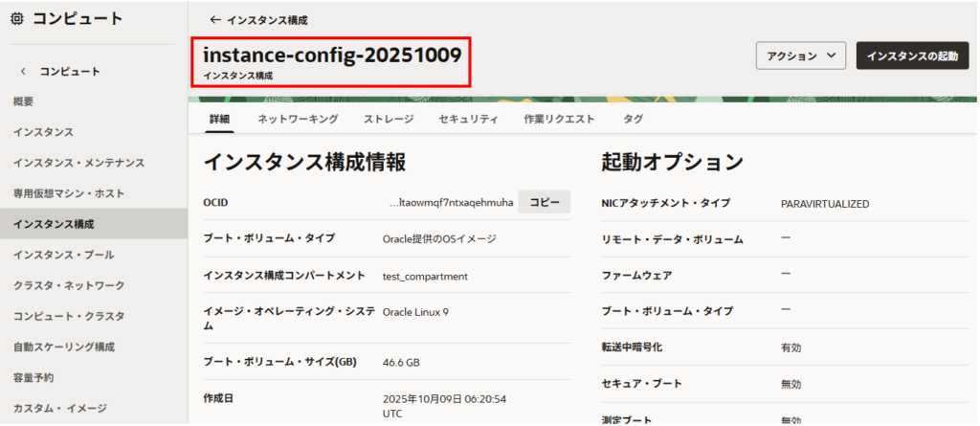Go to the 作業リクエスト tab
This screenshot has height=426, width=980.
559,119
